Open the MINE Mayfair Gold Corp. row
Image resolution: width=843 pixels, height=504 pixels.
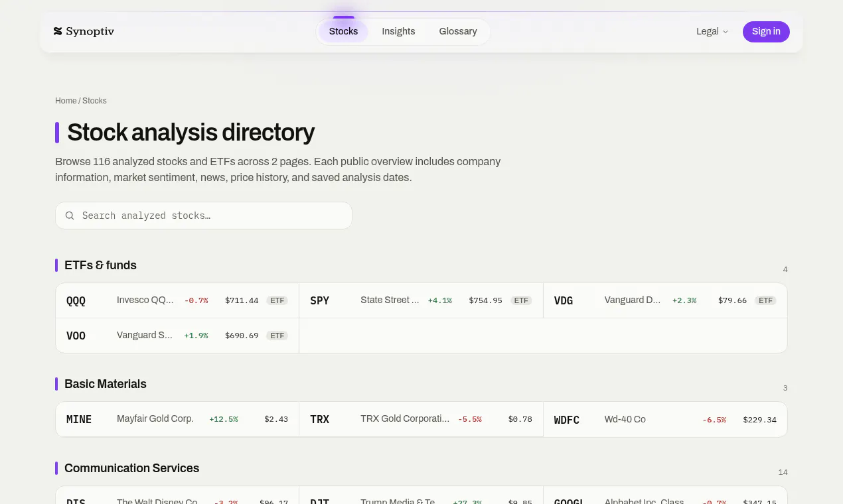coord(177,419)
